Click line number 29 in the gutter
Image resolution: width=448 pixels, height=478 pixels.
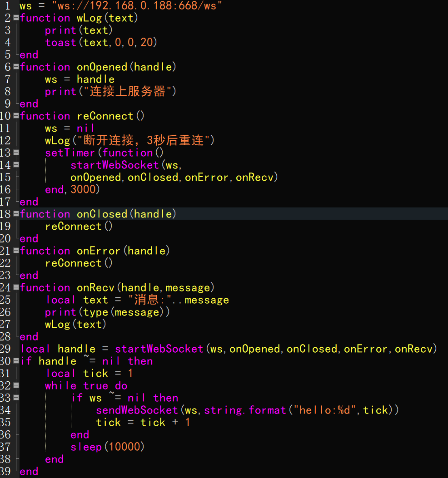pyautogui.click(x=5, y=349)
